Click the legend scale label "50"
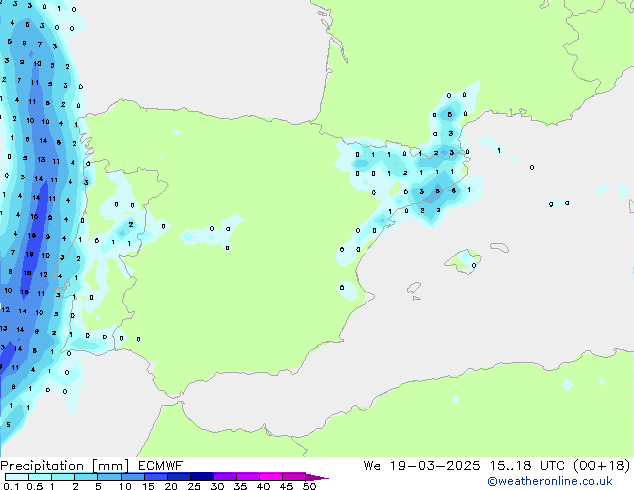The image size is (634, 490). (309, 486)
